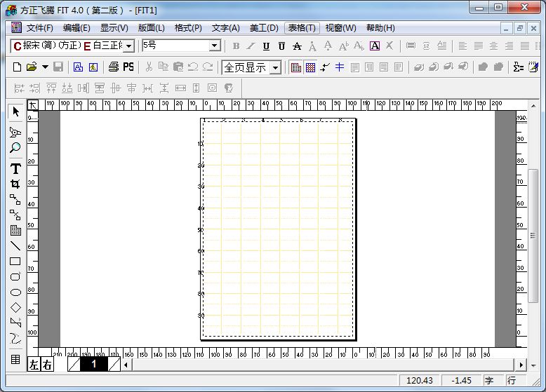Select the crop tool
Screen dimensions: 546x392
coord(15,184)
